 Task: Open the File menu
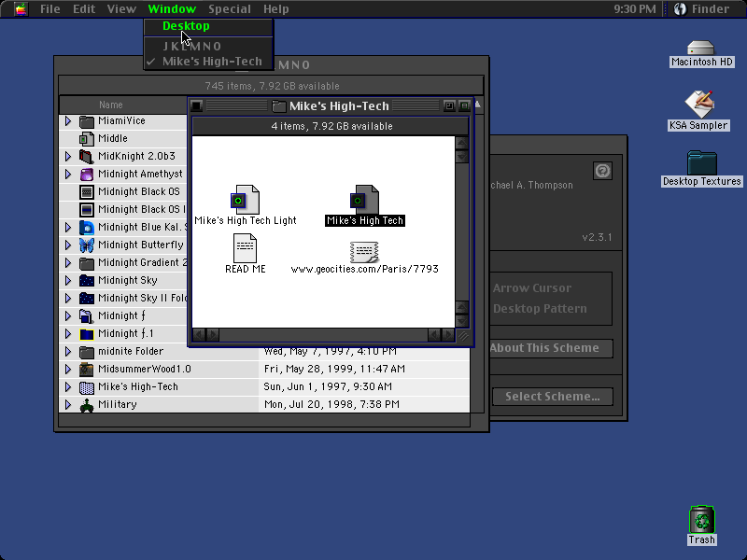50,8
